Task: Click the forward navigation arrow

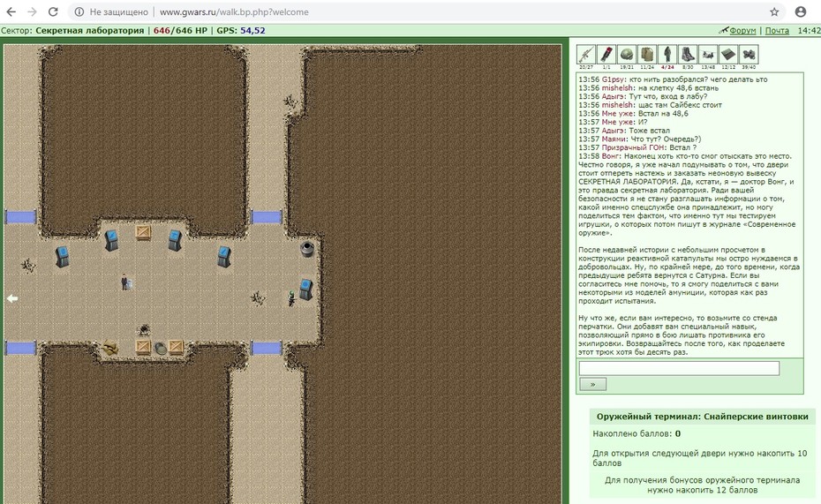Action: (x=32, y=11)
